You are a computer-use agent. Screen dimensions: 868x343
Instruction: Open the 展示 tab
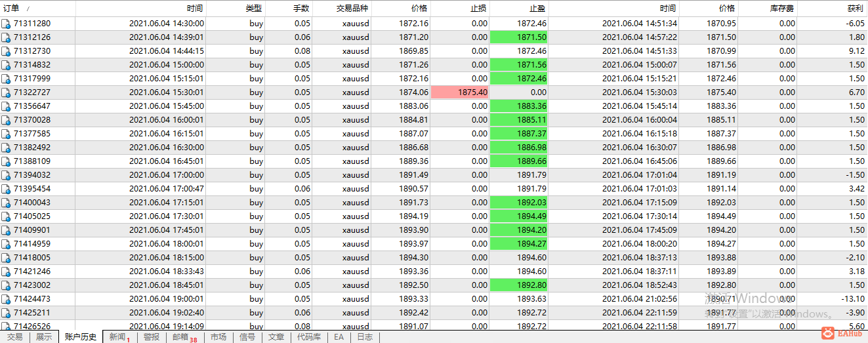pos(44,337)
